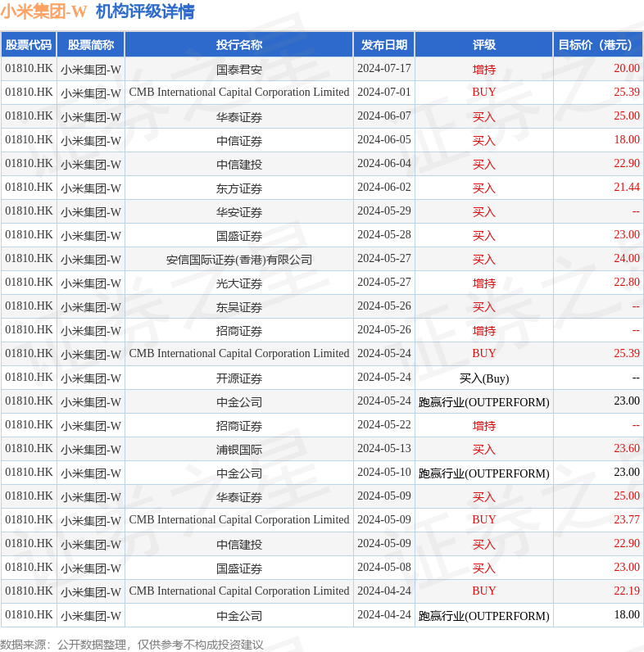
Task: Select 光大证券 bank name
Action: (238, 283)
